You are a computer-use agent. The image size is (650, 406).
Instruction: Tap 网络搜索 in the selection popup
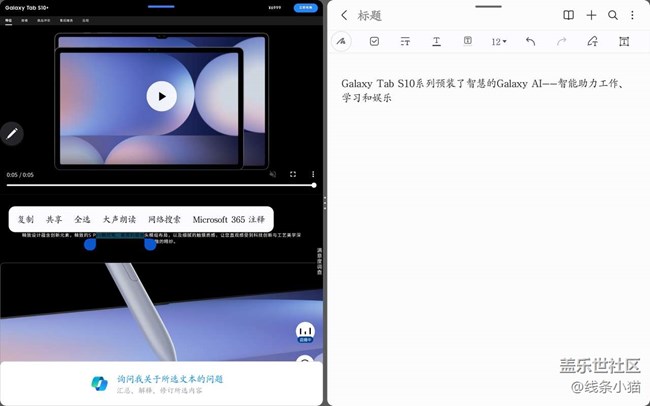[164, 219]
